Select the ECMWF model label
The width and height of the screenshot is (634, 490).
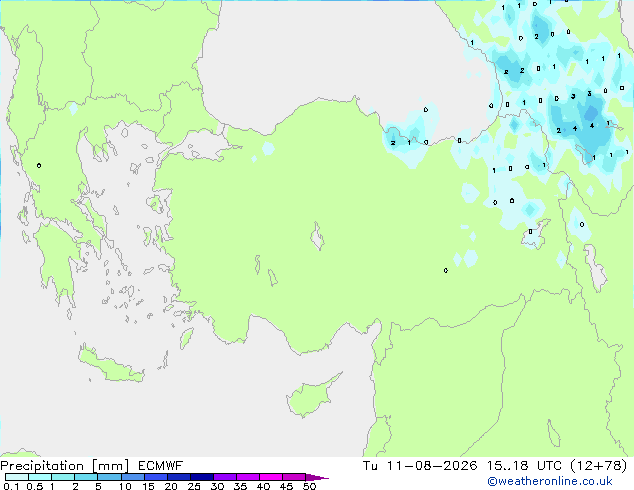click(161, 466)
